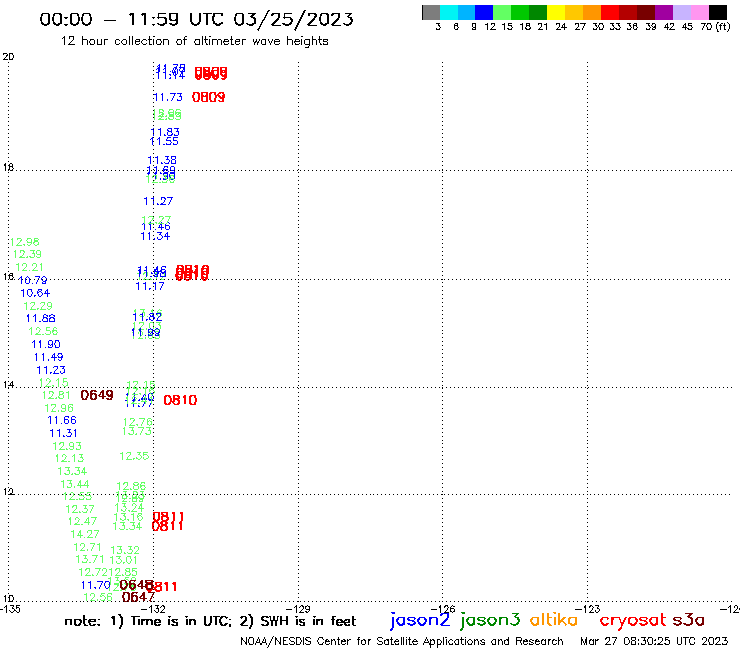Click the green wave height value 12.96
This screenshot has height=650, width=740.
59,408
